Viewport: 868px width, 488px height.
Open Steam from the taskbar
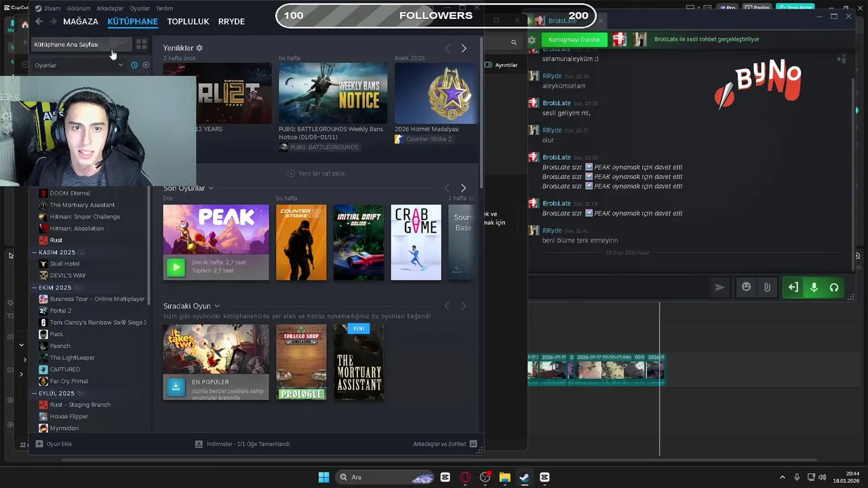524,477
